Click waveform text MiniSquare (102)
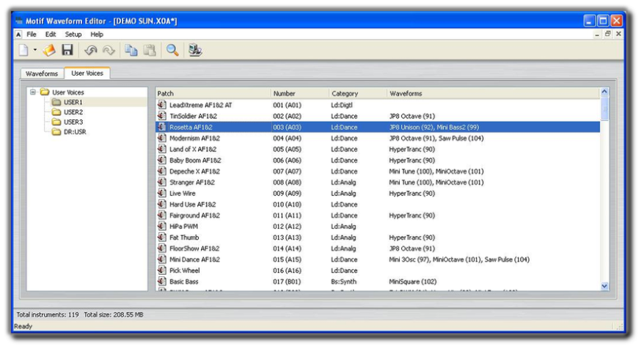The image size is (644, 351). click(413, 281)
